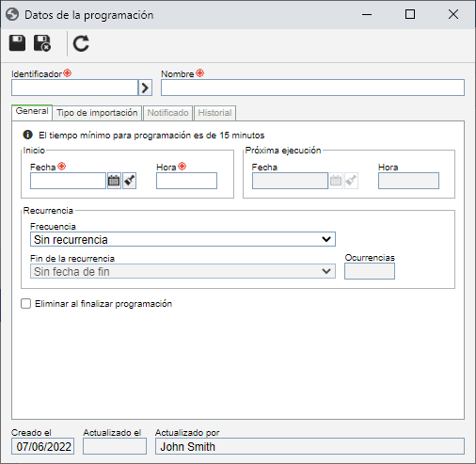The height and width of the screenshot is (464, 476).
Task: Click the Save floppy disk icon
Action: (17, 43)
